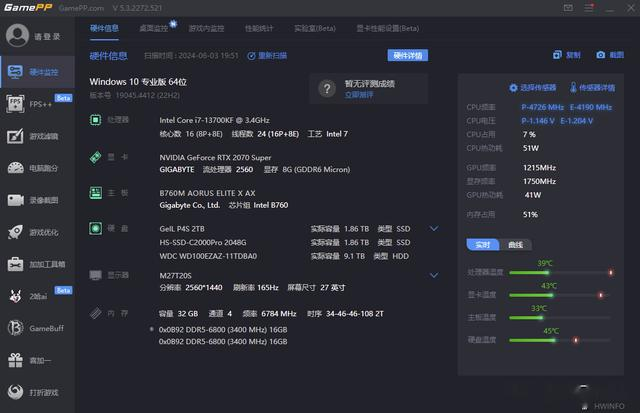Screen dimensions: 640x413
Task: Click the thermometer sensor details icon
Action: point(573,87)
